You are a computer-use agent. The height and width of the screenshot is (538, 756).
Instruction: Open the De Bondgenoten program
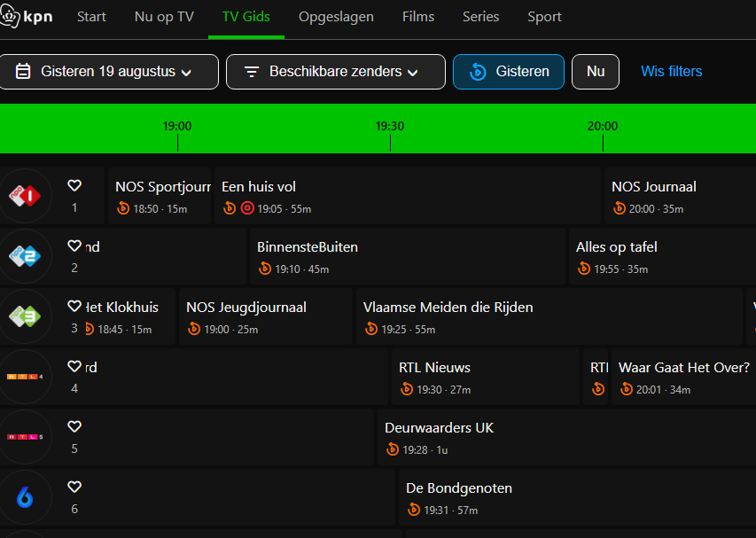tap(578, 497)
